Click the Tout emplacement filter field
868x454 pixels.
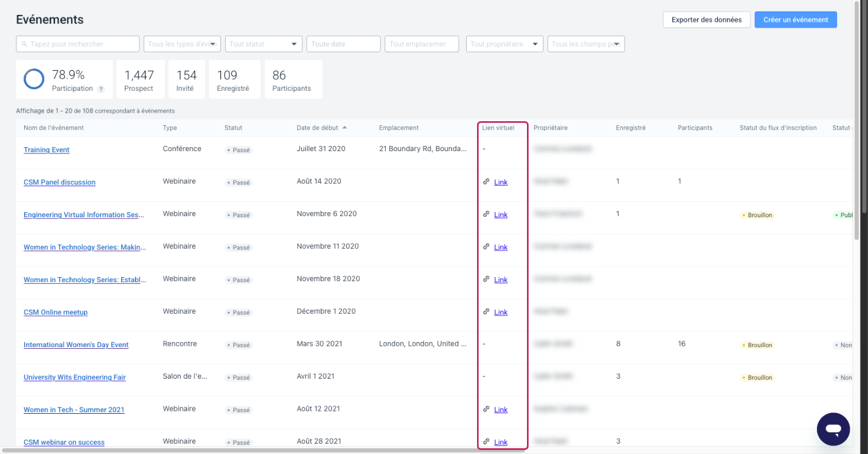tap(422, 44)
